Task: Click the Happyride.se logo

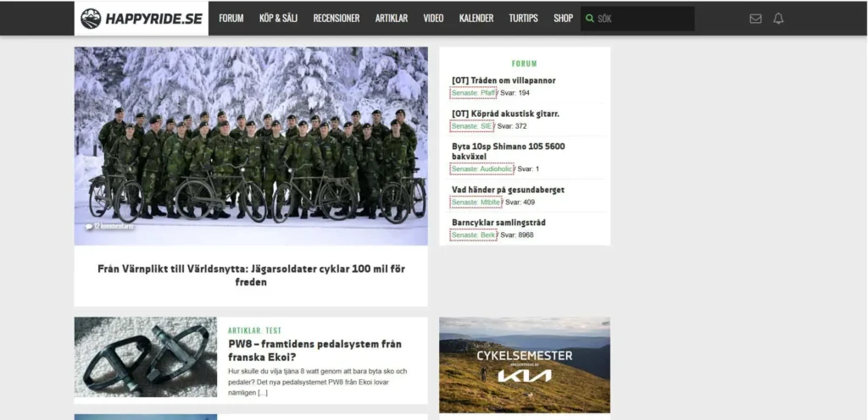Action: (142, 19)
